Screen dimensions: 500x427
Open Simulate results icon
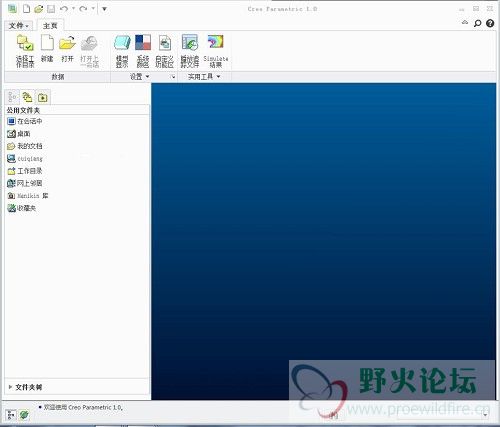[216, 51]
